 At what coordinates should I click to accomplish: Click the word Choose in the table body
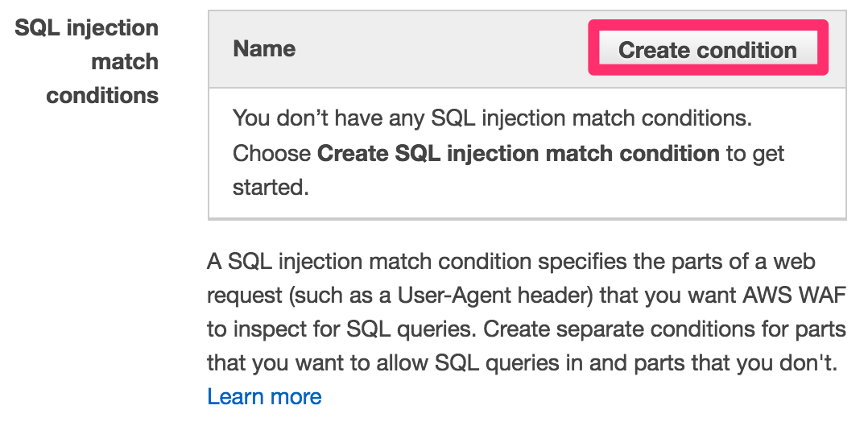(272, 153)
